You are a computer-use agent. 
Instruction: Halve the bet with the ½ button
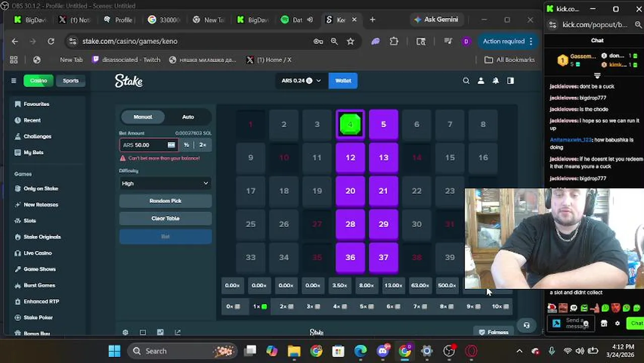coord(186,145)
